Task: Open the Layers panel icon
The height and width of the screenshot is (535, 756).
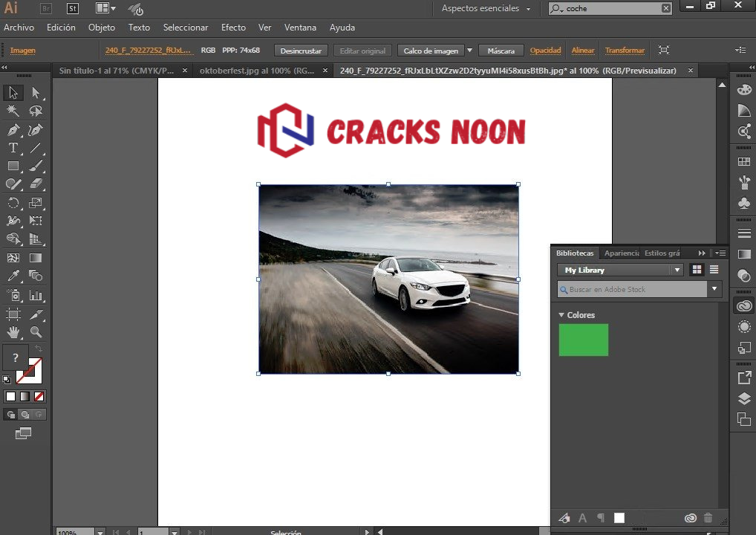Action: pyautogui.click(x=744, y=398)
